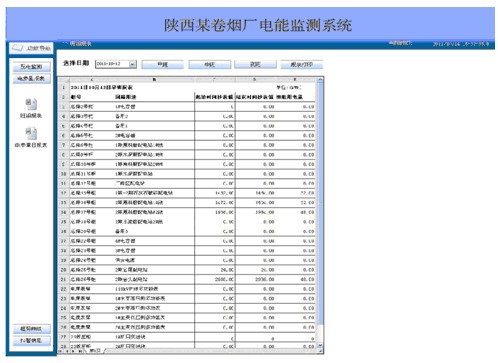Viewport: 498px width, 363px height.
Task: Click the first shift button beside date picker
Action: (x=162, y=64)
